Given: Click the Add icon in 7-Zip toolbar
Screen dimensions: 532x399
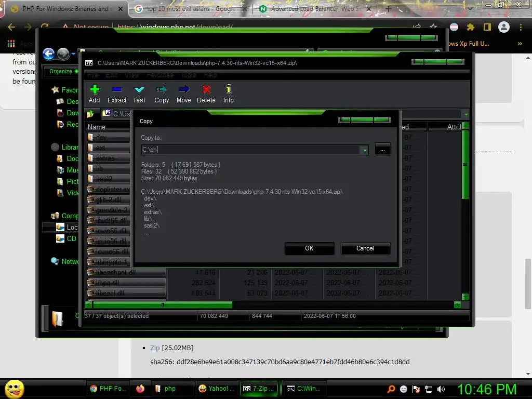Looking at the screenshot, I should [x=95, y=89].
